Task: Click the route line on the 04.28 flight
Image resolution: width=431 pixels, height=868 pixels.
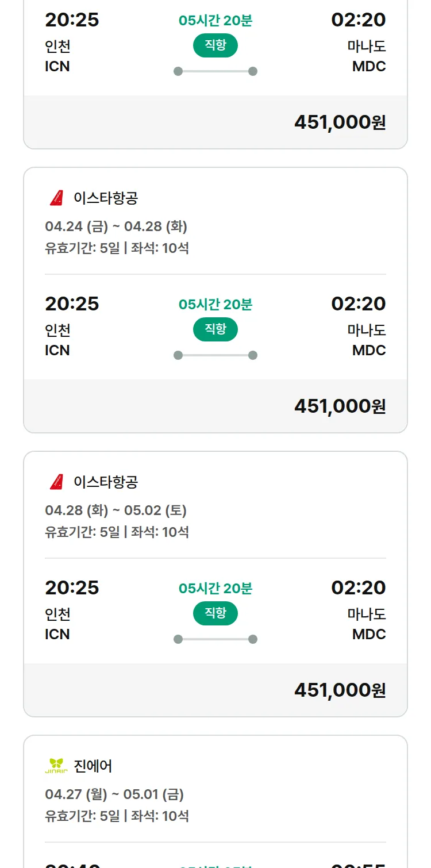Action: click(x=215, y=639)
